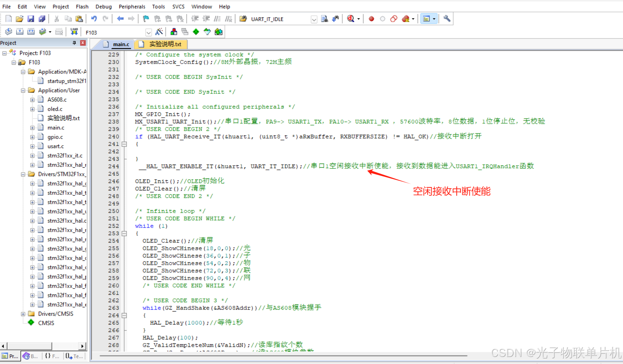Image resolution: width=623 pixels, height=364 pixels.
Task: Open the breakpoints dropdown arrow
Action: (413, 19)
